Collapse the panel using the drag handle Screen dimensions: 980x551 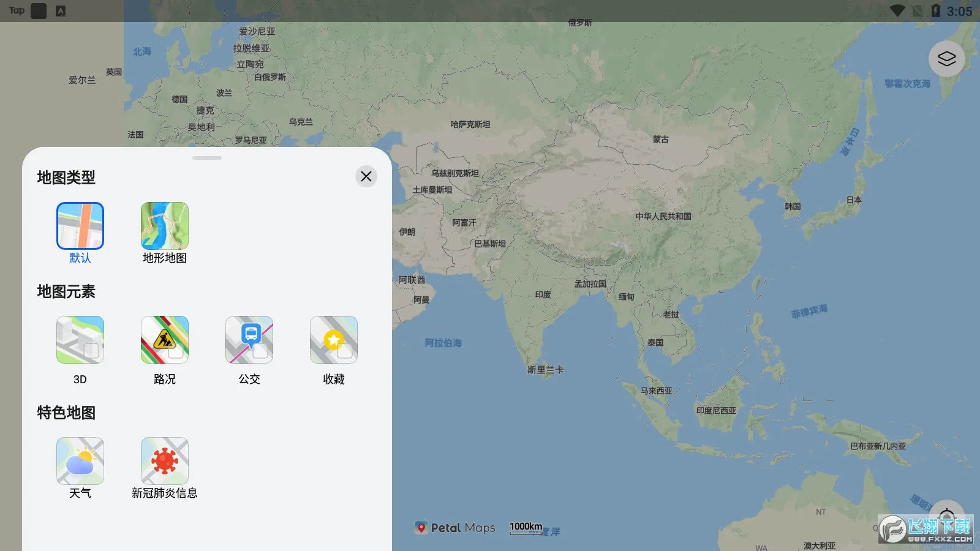coord(206,157)
